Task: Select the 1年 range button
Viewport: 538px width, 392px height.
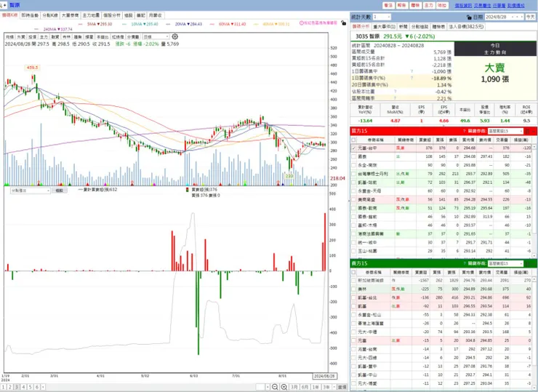Action: [316, 387]
